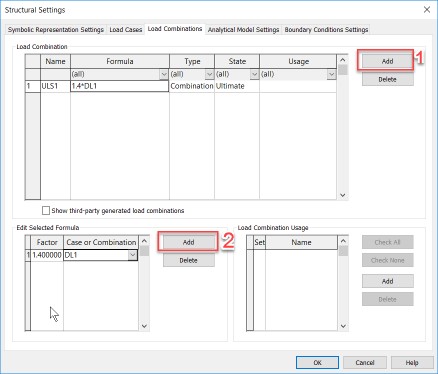Click the Set column header in Usage table
The height and width of the screenshot is (374, 438).
(259, 242)
